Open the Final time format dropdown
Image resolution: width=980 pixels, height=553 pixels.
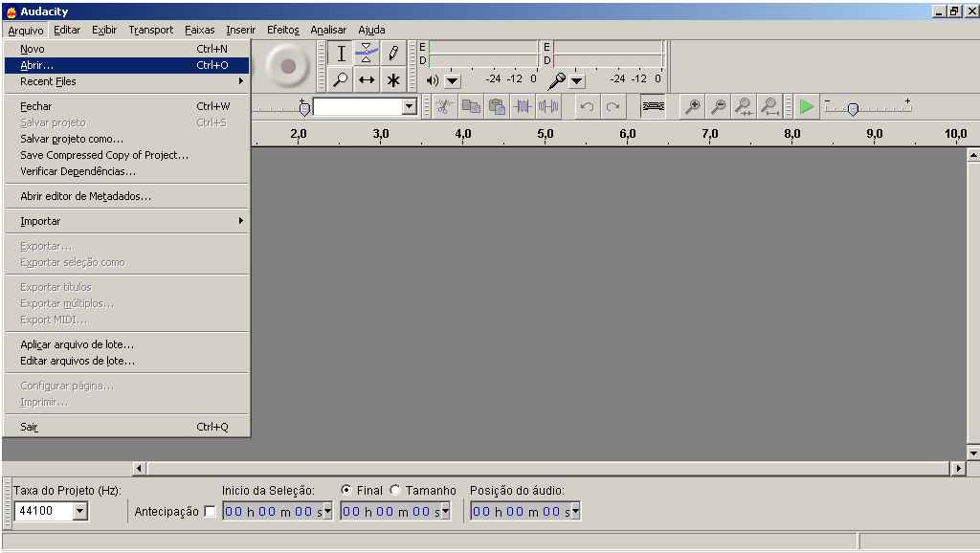pyautogui.click(x=446, y=511)
